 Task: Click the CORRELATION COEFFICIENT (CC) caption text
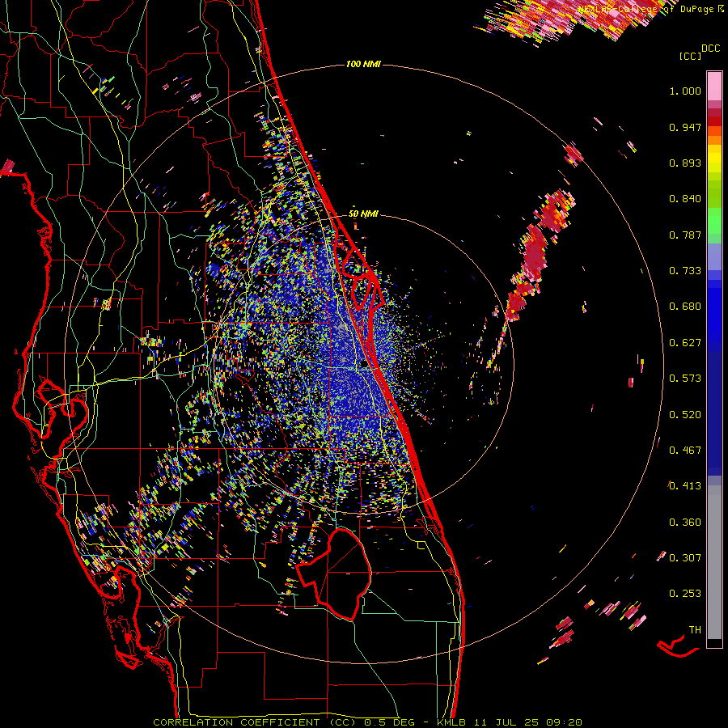click(x=255, y=722)
